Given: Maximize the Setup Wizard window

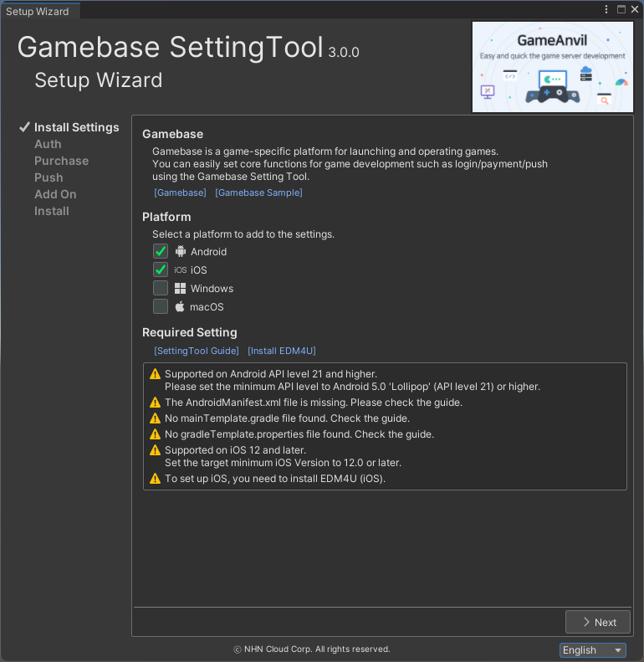Looking at the screenshot, I should 621,9.
